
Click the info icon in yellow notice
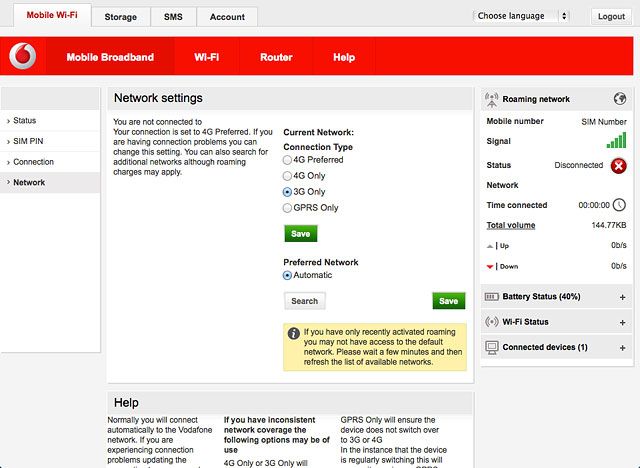(x=293, y=333)
